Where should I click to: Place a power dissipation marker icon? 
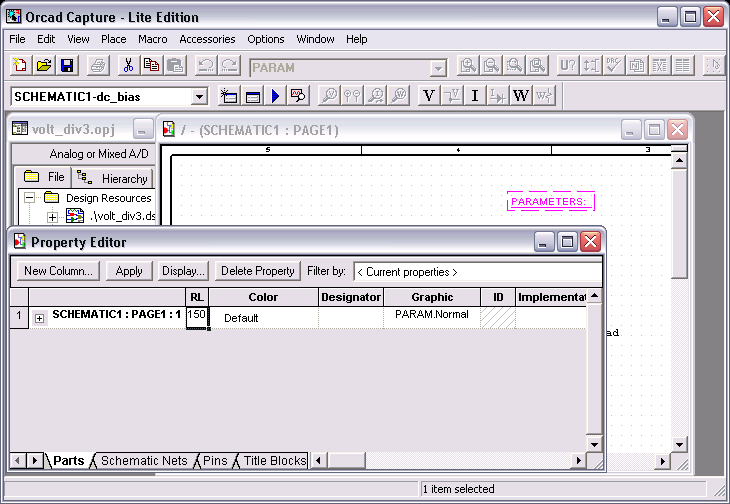coord(399,96)
